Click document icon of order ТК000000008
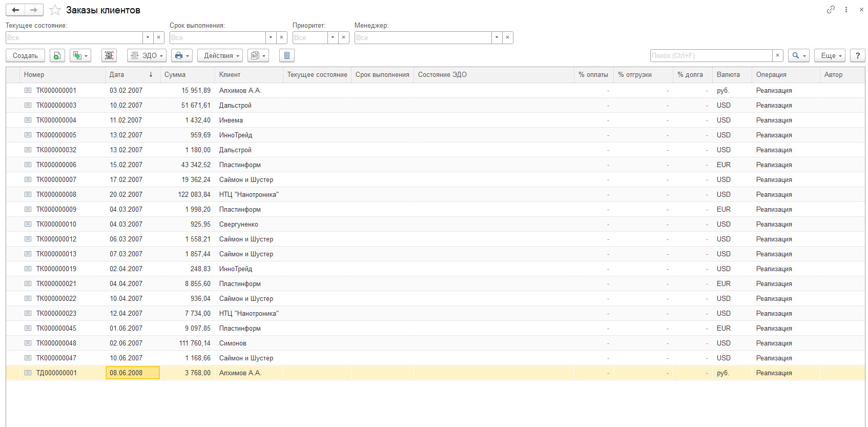 28,194
